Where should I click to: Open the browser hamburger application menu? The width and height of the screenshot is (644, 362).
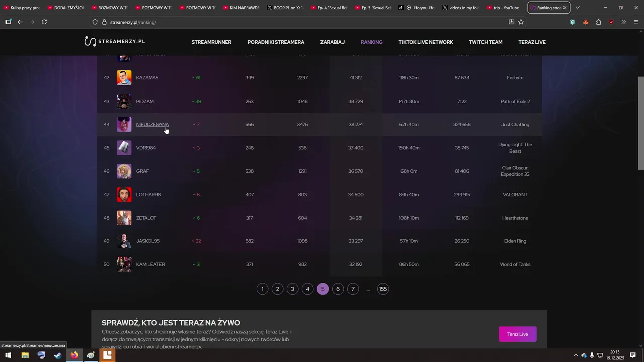point(636,22)
